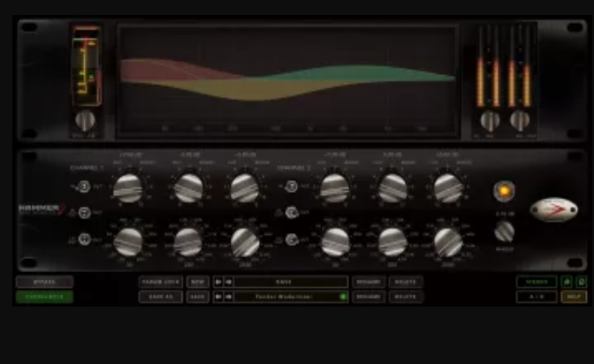This screenshot has height=364, width=594.
Task: Click the Save button beside Save As
Action: pyautogui.click(x=197, y=297)
